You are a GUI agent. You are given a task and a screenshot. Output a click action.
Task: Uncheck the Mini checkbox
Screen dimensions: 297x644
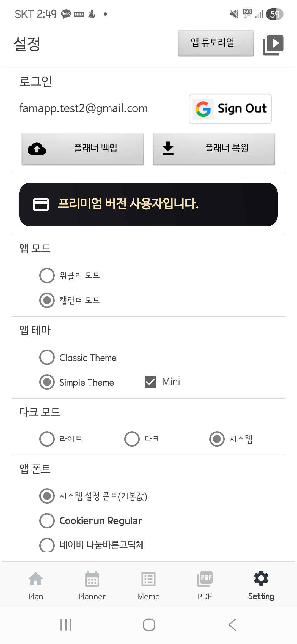point(150,382)
